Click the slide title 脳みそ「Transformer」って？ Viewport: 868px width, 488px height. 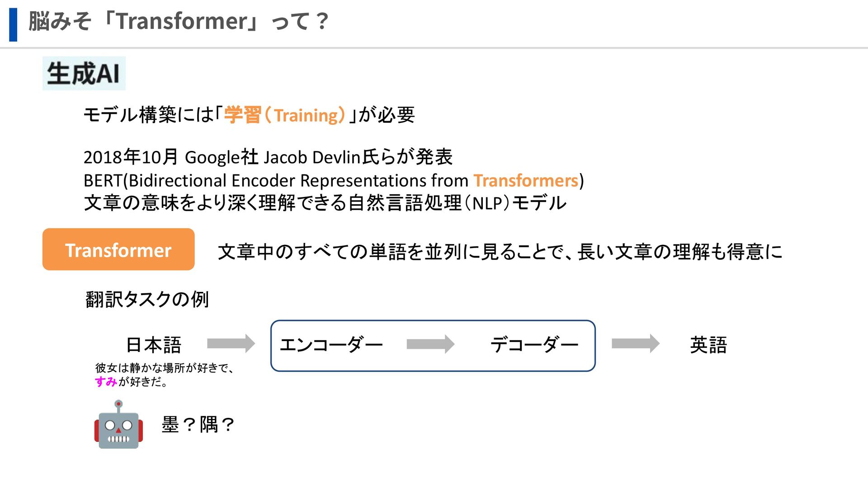coord(179,21)
